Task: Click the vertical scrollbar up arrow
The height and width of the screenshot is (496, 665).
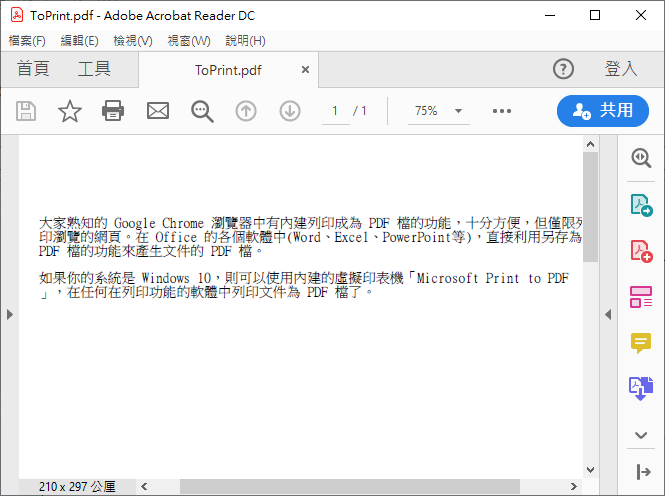Action: [x=590, y=144]
